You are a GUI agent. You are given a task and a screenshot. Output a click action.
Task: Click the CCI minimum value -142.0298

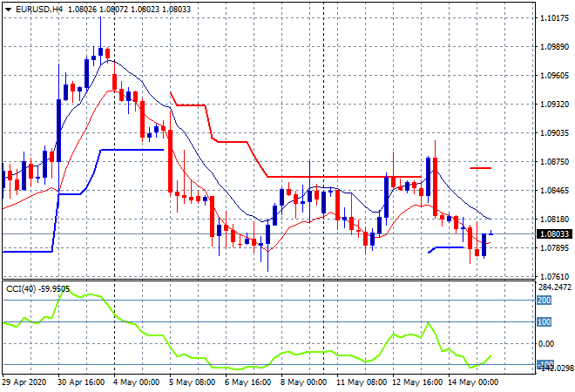[555, 368]
